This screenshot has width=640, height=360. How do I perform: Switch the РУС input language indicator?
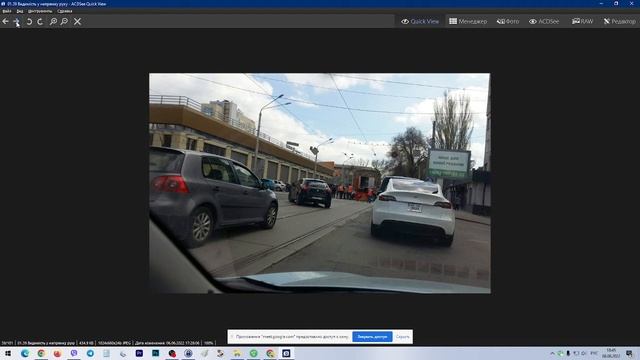pyautogui.click(x=594, y=353)
